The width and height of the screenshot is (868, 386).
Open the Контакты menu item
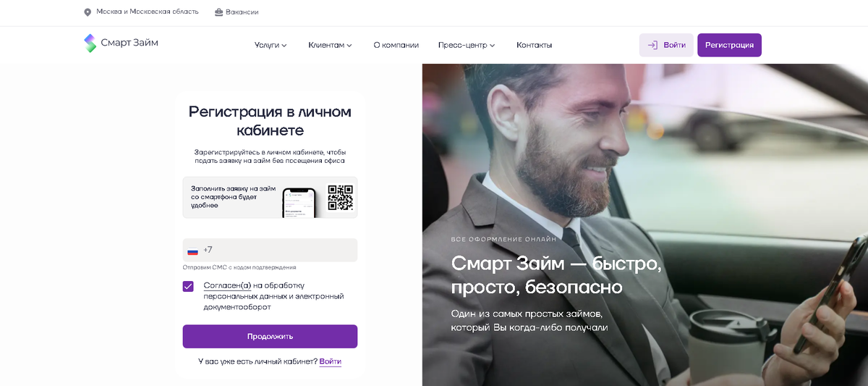pos(534,45)
